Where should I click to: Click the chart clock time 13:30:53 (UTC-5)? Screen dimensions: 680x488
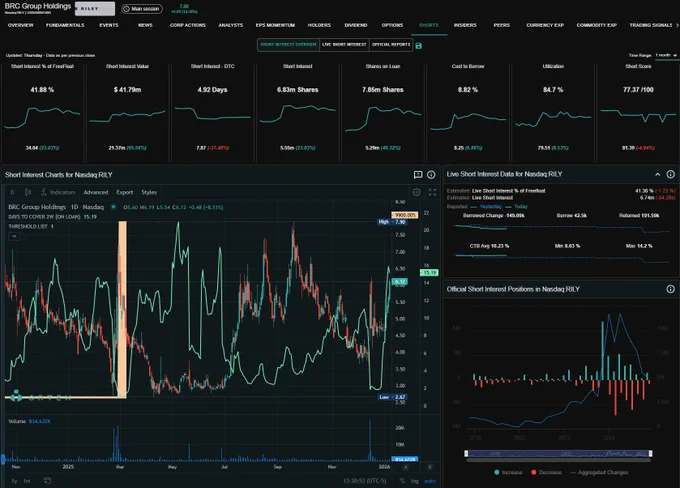click(364, 481)
